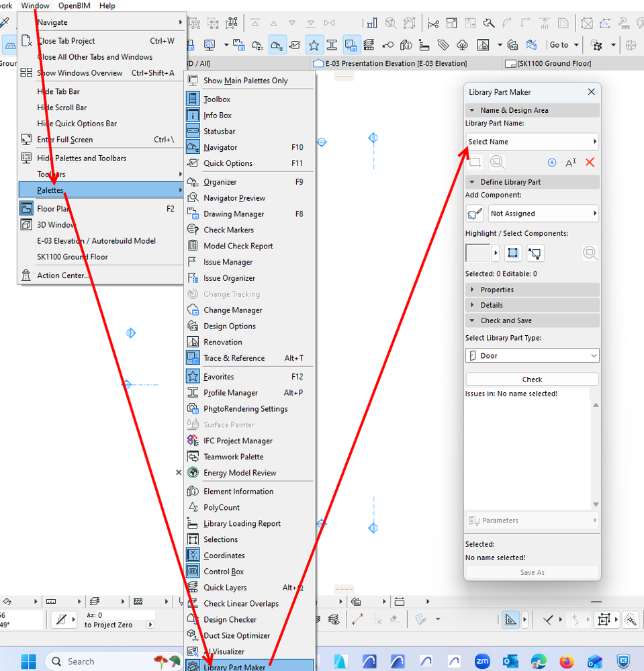Click the draw design area rectangle icon

(475, 162)
